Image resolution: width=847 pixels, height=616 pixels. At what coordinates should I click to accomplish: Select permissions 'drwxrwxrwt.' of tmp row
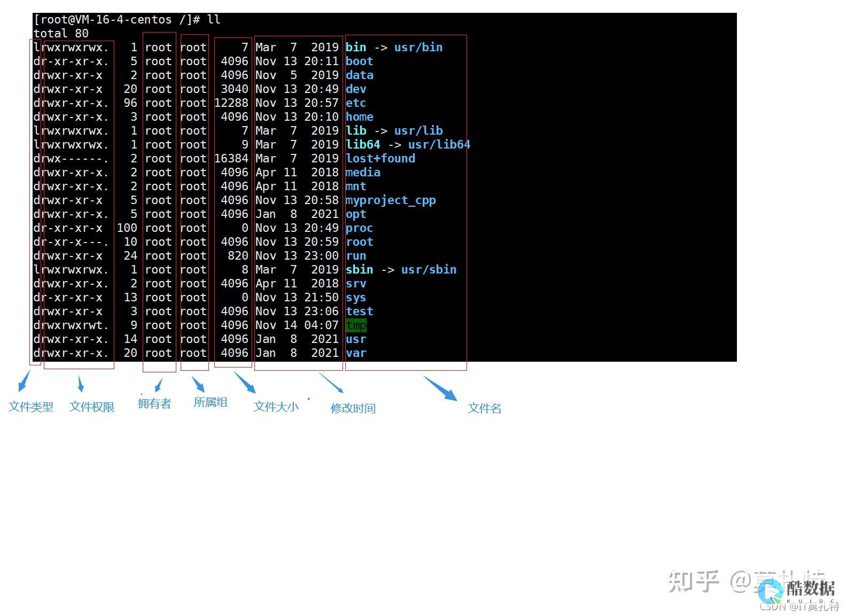tap(71, 325)
